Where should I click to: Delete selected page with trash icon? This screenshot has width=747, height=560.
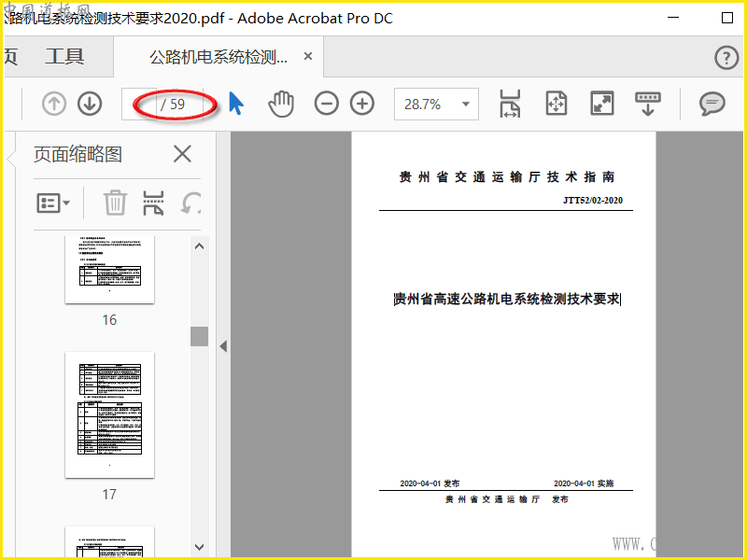pyautogui.click(x=115, y=203)
